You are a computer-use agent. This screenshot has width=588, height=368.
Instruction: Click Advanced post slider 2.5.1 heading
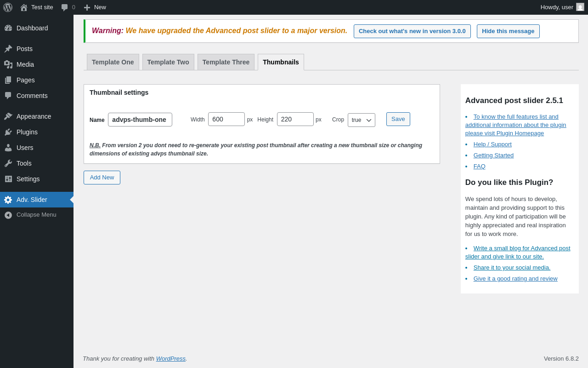514,100
